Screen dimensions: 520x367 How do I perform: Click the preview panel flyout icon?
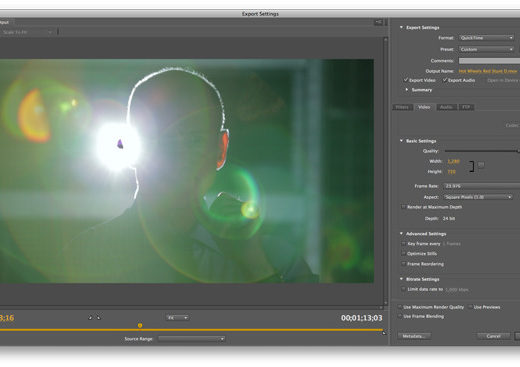(379, 22)
